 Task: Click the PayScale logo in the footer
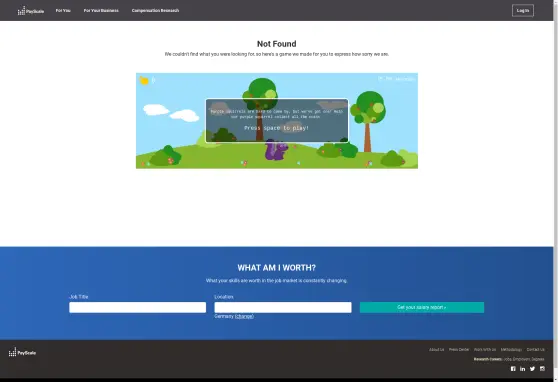coord(22,352)
